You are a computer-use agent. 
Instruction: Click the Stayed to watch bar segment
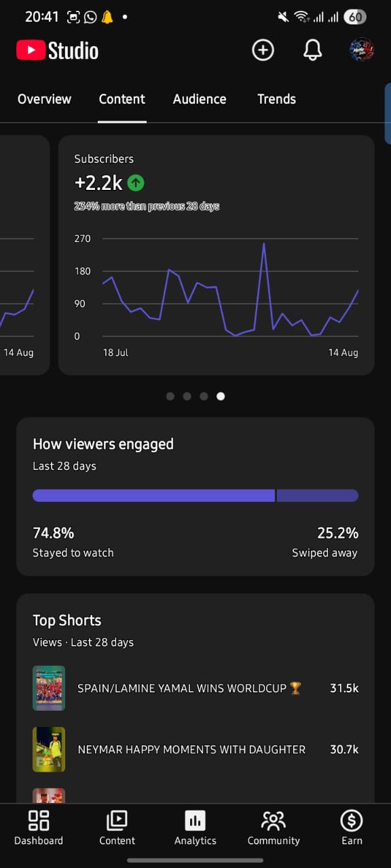tap(153, 496)
